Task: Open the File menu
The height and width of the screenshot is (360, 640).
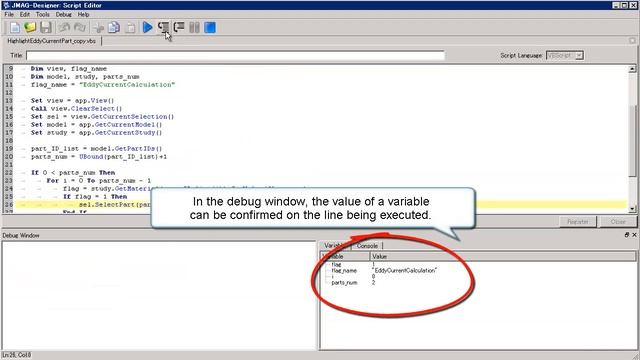Action: click(x=9, y=14)
